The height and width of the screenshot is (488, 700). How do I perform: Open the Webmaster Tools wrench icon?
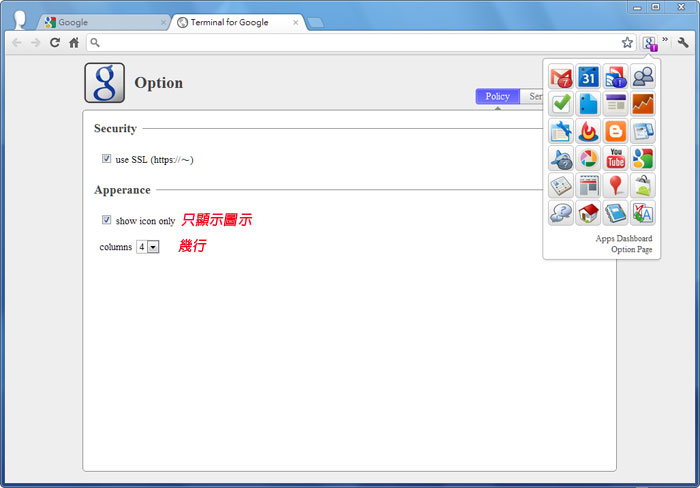561,131
